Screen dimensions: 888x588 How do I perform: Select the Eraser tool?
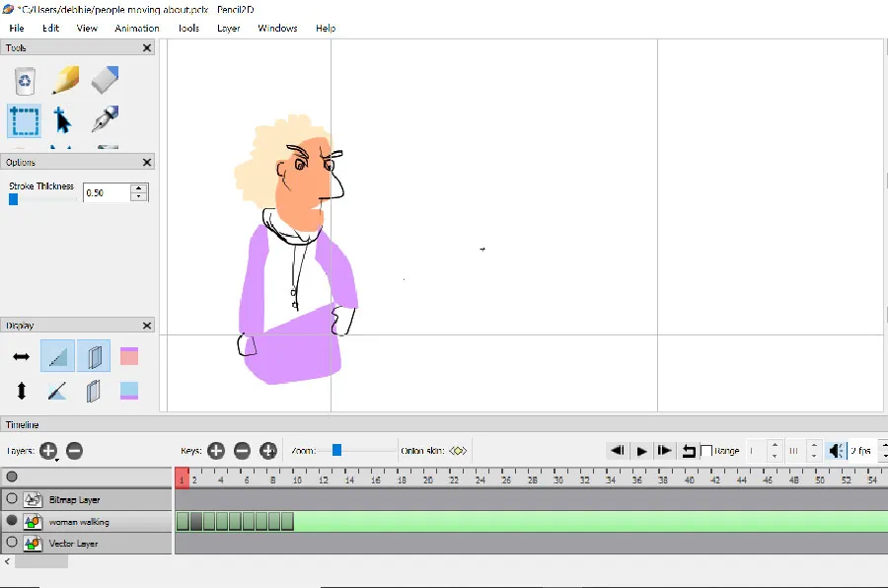106,80
